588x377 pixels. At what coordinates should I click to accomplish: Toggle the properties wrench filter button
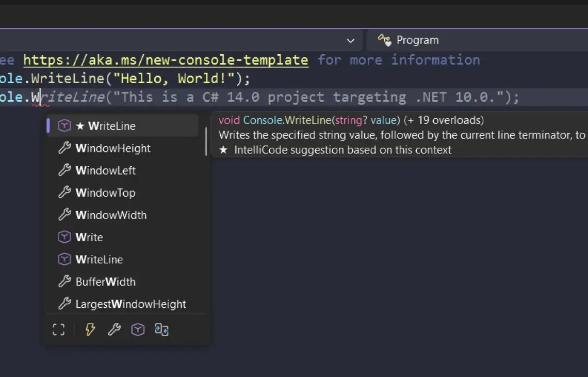[x=115, y=329]
